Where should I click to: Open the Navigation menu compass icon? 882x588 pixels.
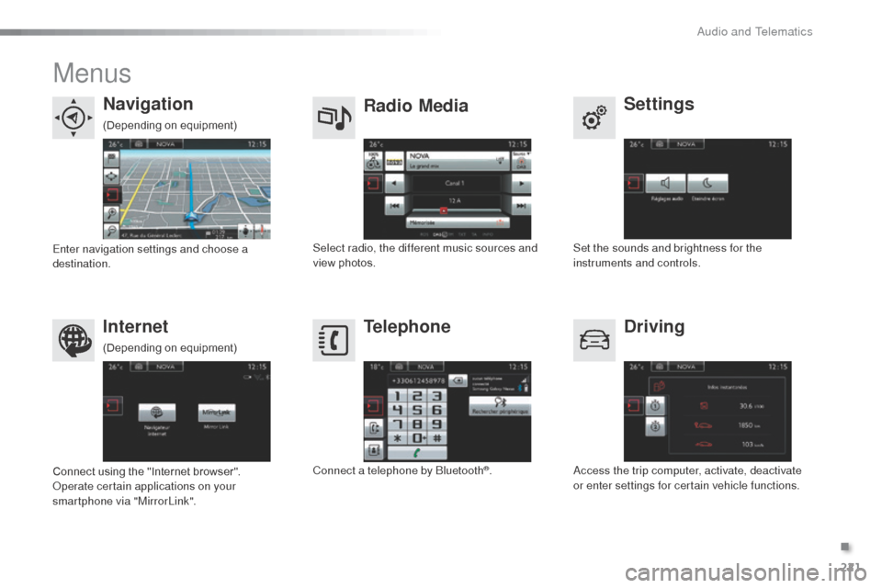point(73,118)
